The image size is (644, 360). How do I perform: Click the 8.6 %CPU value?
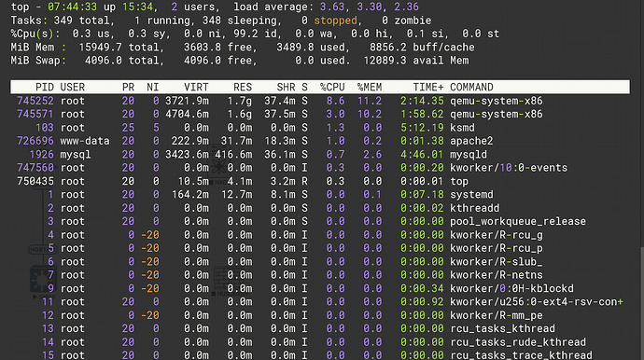click(336, 101)
